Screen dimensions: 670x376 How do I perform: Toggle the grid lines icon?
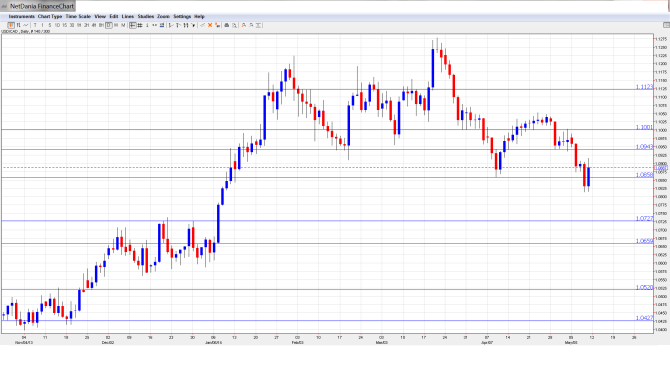(140, 25)
